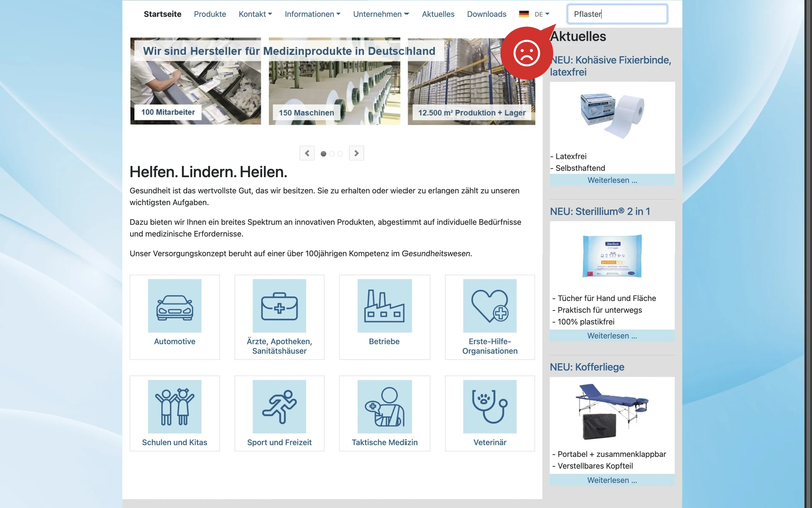
Task: Open the NEU: Kofferliege headline link
Action: click(x=587, y=367)
